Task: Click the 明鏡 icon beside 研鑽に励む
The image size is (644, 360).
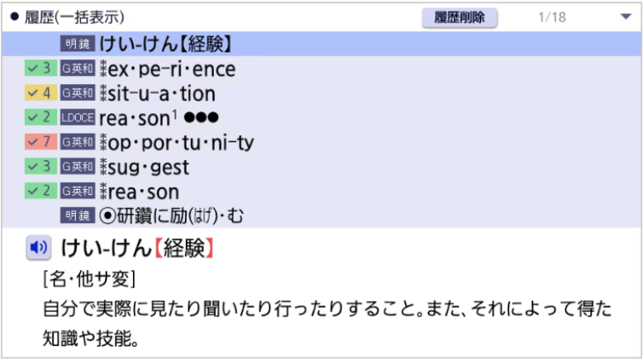Action: 78,216
